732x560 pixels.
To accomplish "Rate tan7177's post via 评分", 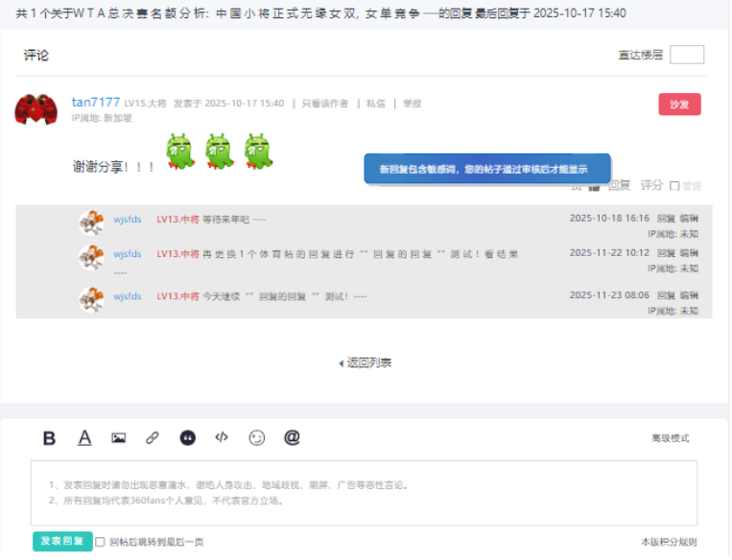I will (651, 185).
